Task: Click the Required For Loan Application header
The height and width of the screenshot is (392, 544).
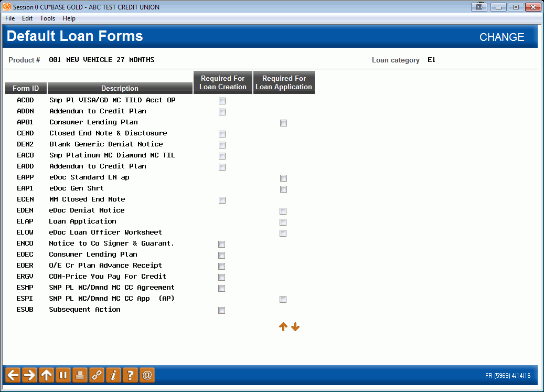Action: point(284,82)
